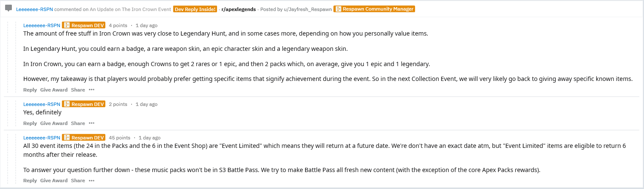
Task: Open more options on 'Yes, definitely' comment
Action: 91,123
